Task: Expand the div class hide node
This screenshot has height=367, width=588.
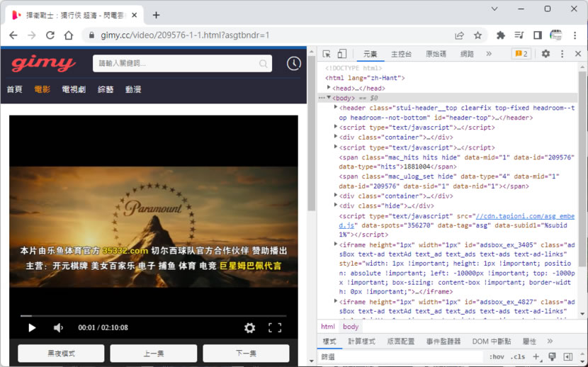Action: 336,205
